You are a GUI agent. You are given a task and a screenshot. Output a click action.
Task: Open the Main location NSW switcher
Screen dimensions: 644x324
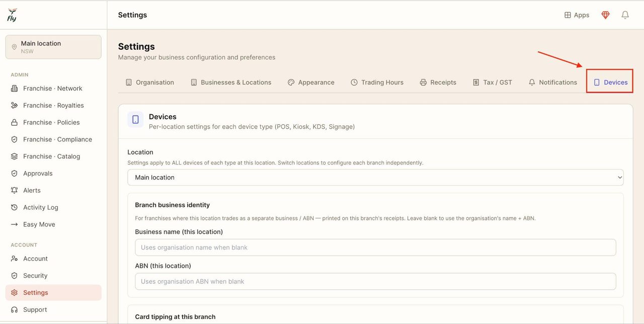(x=53, y=47)
